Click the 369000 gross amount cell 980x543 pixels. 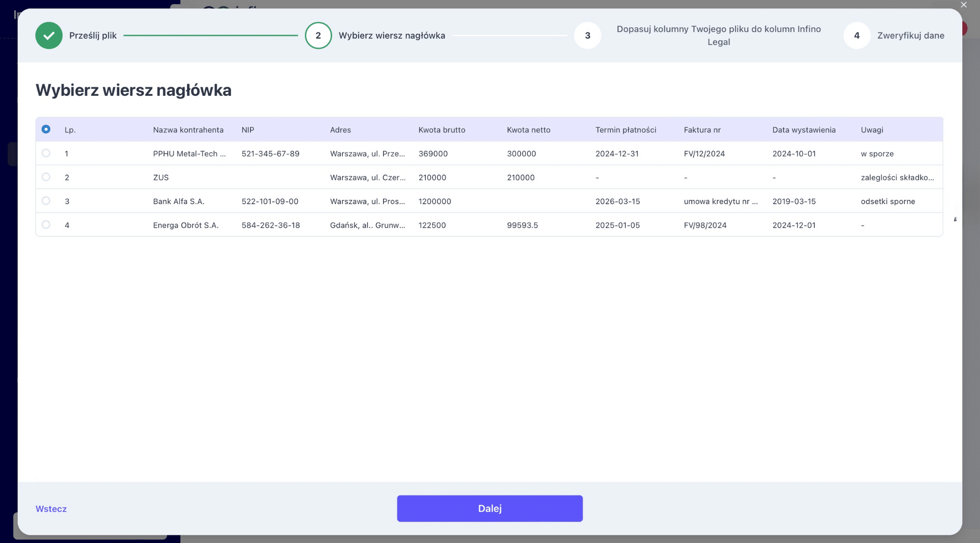pos(433,154)
